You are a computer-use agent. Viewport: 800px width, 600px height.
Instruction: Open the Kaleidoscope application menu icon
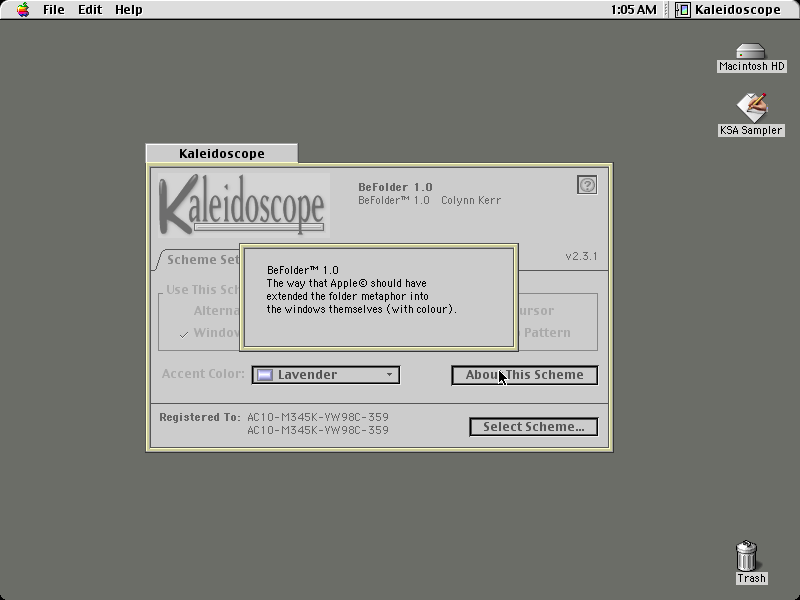[x=683, y=10]
